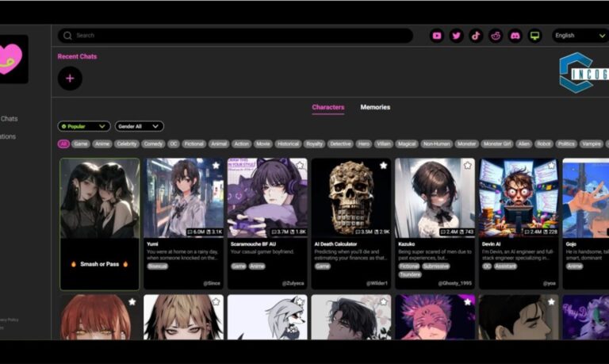This screenshot has height=364, width=609.
Task: Favorite the Devin AI card with star
Action: pyautogui.click(x=551, y=166)
